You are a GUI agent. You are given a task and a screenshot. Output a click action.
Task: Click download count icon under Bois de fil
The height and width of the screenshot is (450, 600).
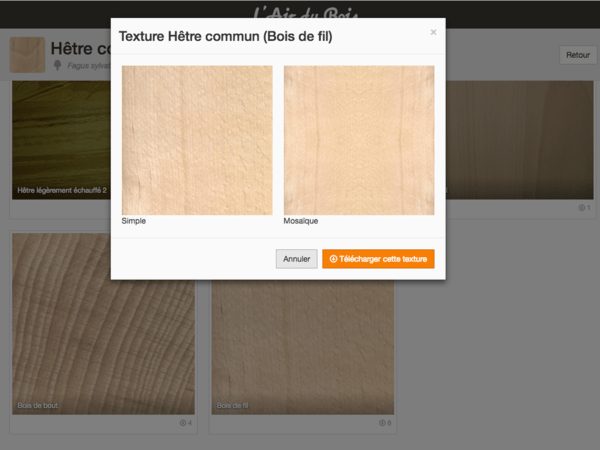click(382, 423)
